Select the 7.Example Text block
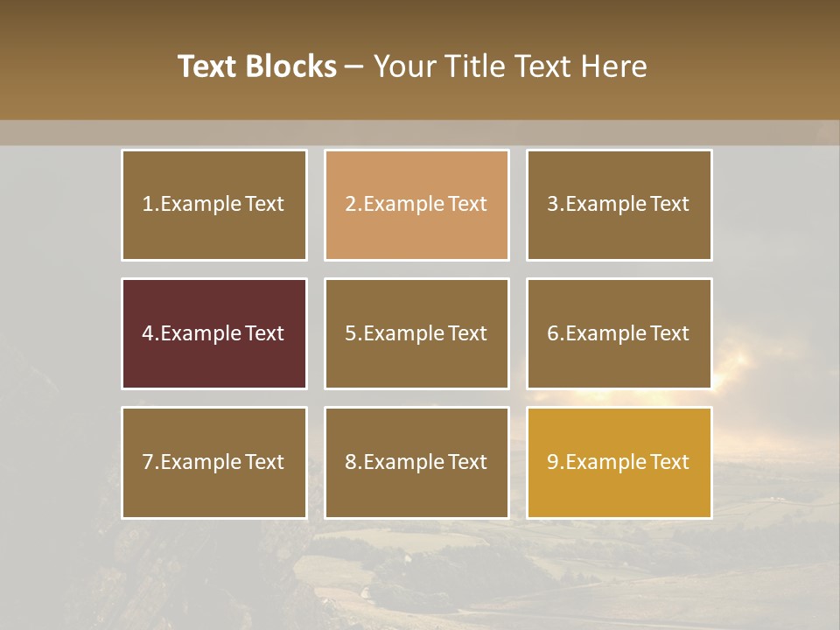 tap(214, 462)
